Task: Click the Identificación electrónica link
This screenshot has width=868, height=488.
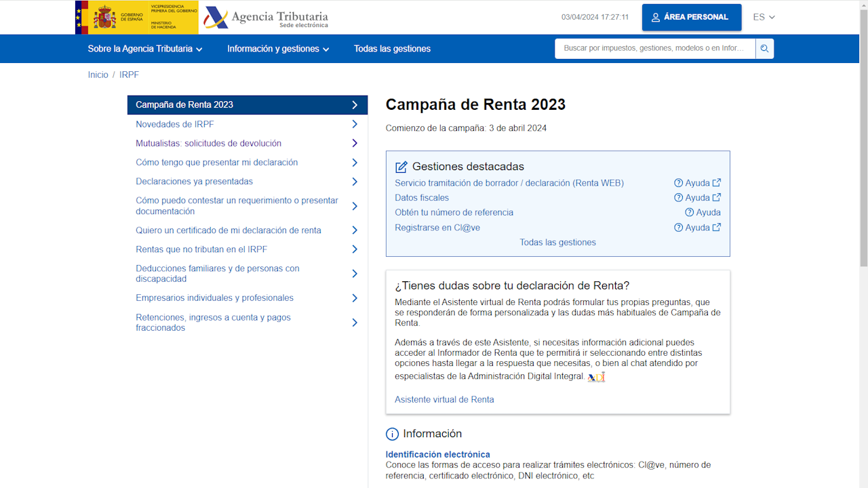Action: (x=437, y=454)
